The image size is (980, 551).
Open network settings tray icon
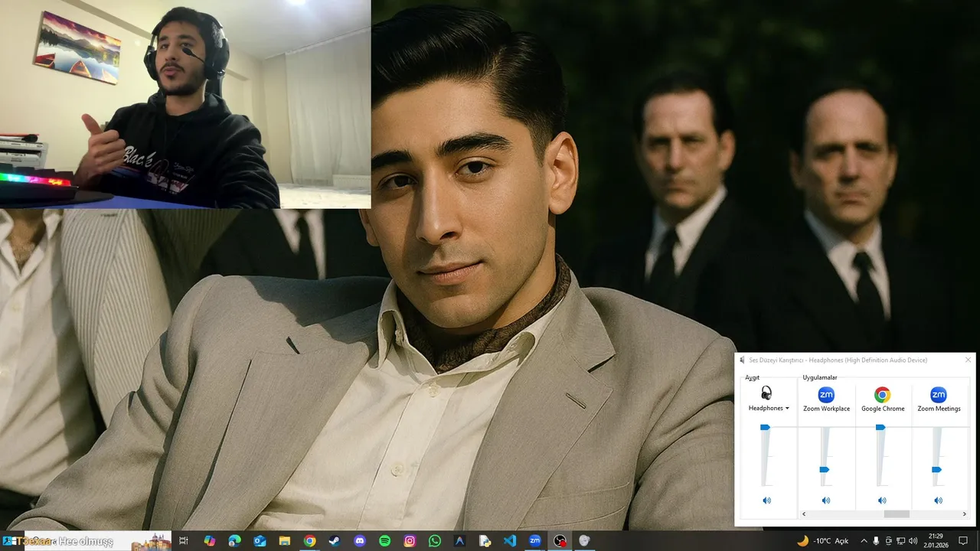(901, 541)
